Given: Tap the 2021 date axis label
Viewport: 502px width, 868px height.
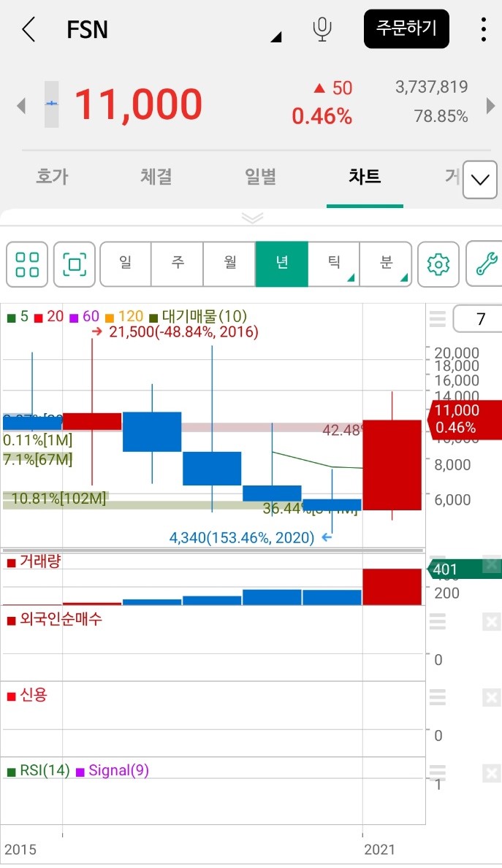Looking at the screenshot, I should pos(379,850).
